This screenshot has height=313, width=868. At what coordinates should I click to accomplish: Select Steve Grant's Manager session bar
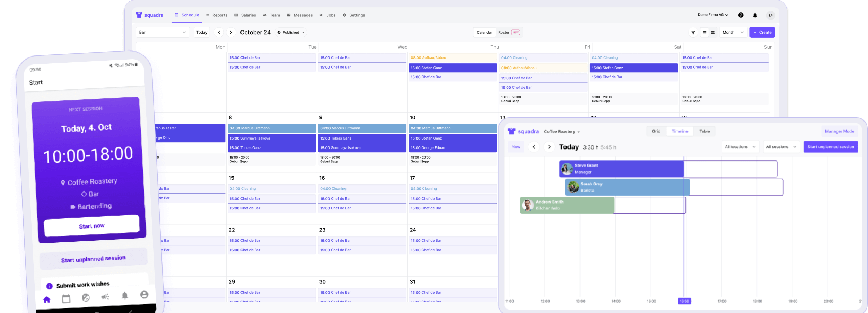pos(622,169)
